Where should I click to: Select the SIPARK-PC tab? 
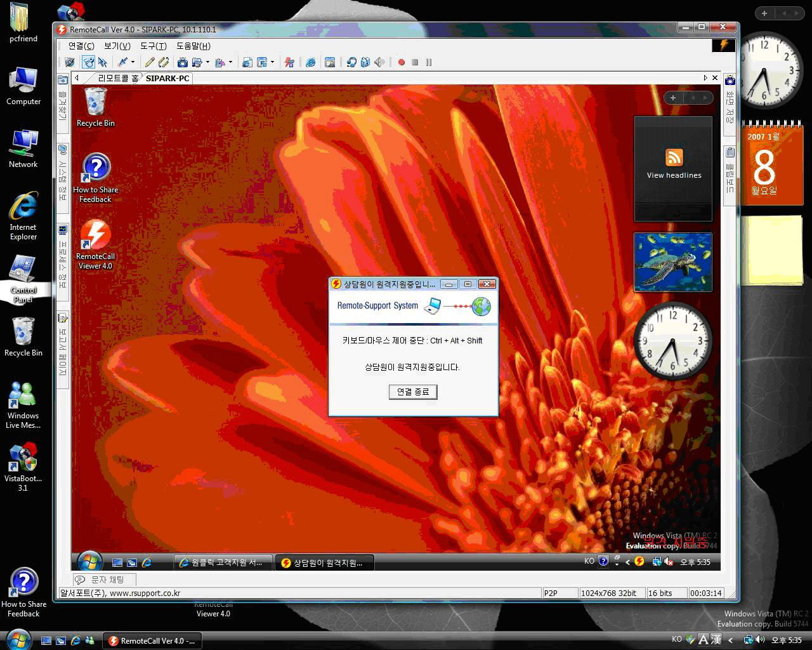pyautogui.click(x=167, y=78)
